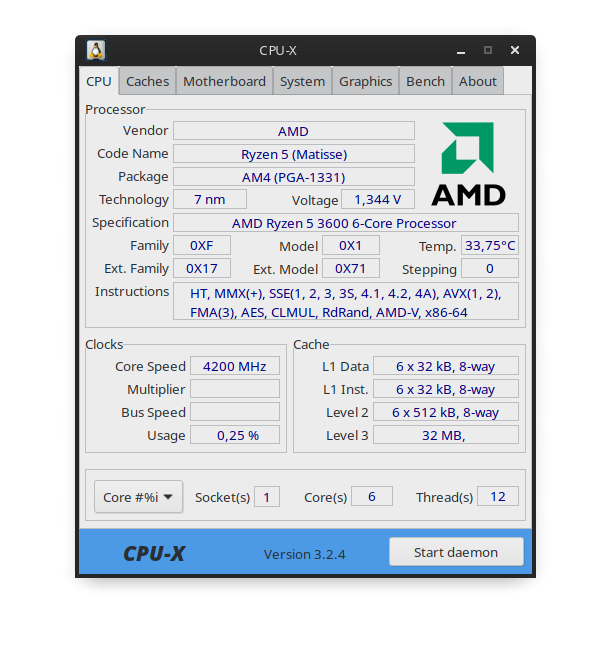This screenshot has height=663, width=611.
Task: Click the CPU-X logo in the footer
Action: pos(154,553)
